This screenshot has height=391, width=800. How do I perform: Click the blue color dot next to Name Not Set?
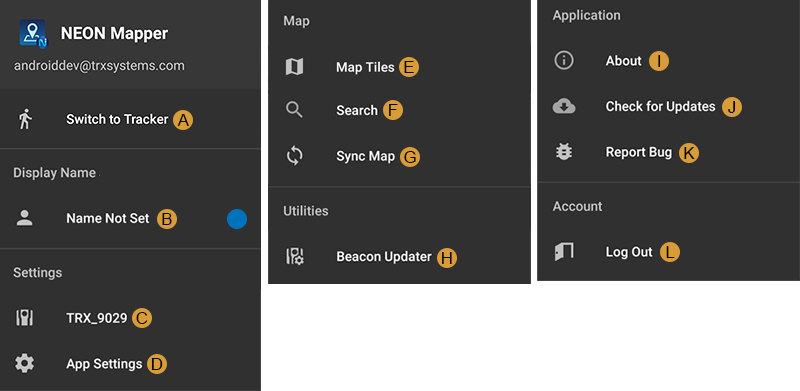coord(237,219)
